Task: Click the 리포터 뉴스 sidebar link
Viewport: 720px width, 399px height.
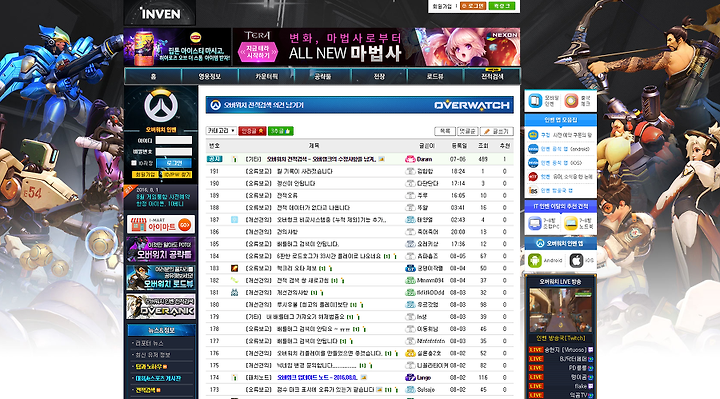Action: (x=149, y=343)
